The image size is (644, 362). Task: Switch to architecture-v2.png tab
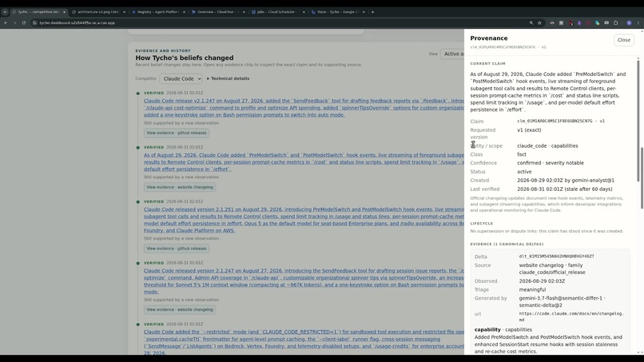coord(98,12)
